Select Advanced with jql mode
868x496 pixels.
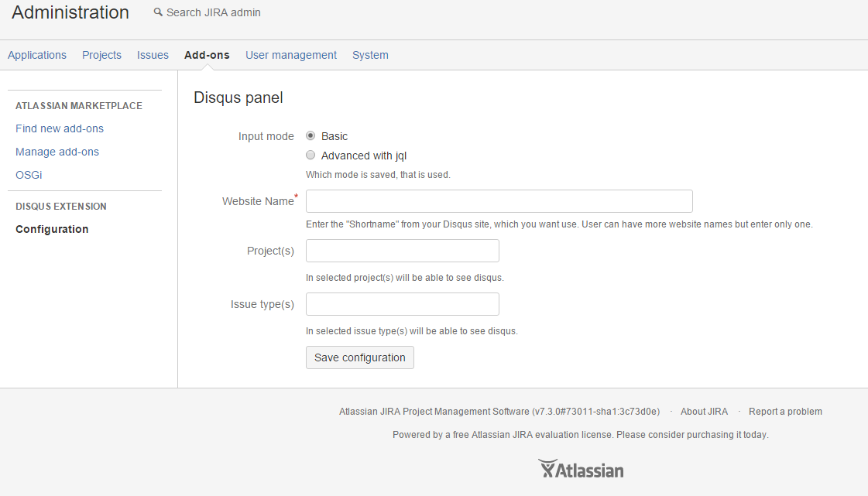[310, 155]
